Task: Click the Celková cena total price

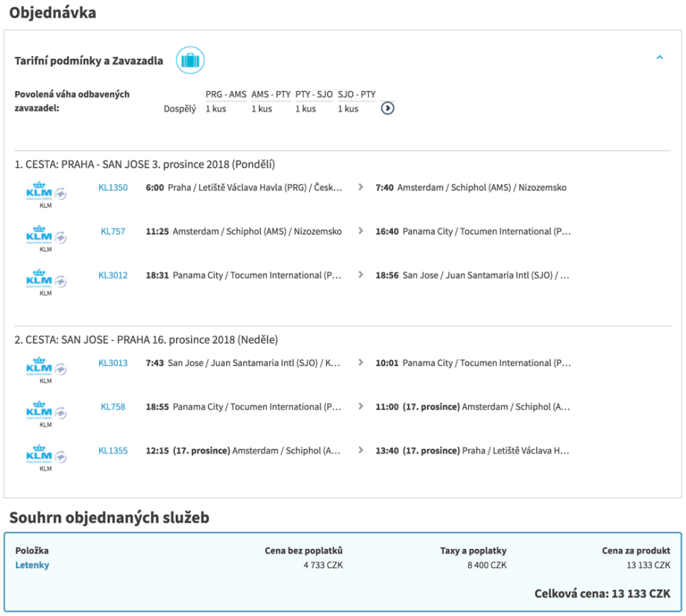Action: coord(602,594)
